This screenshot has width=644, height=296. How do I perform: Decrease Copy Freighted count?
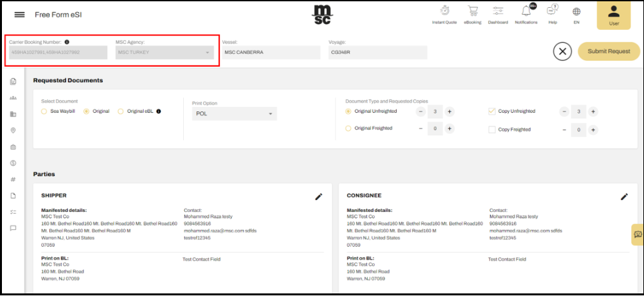coord(565,130)
